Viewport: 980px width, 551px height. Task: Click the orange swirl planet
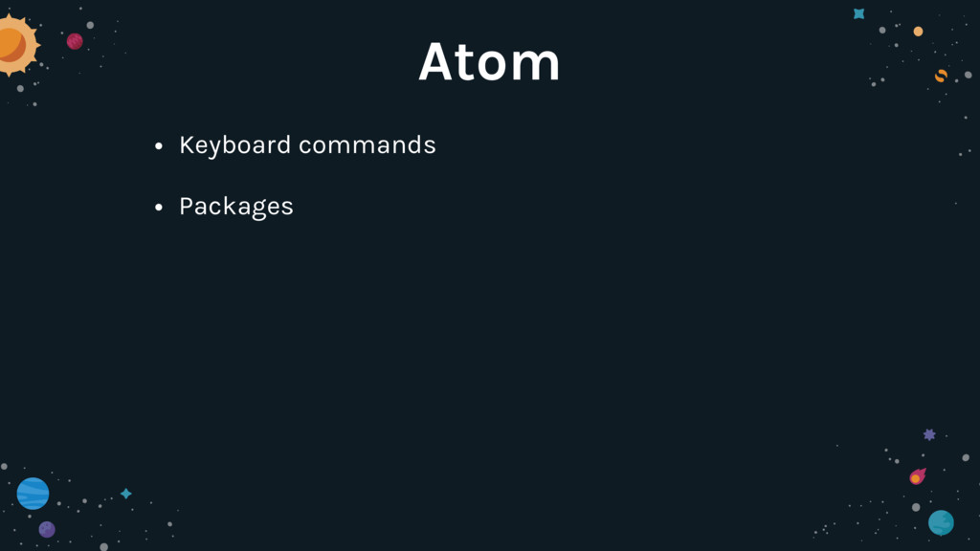click(x=941, y=77)
